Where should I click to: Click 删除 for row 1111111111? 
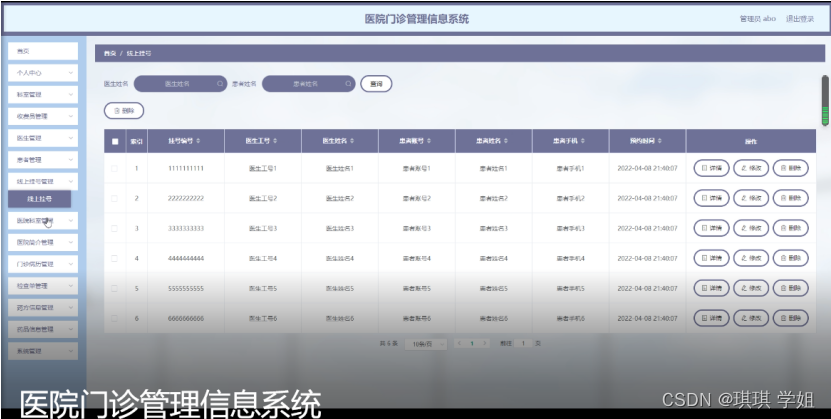pos(791,168)
